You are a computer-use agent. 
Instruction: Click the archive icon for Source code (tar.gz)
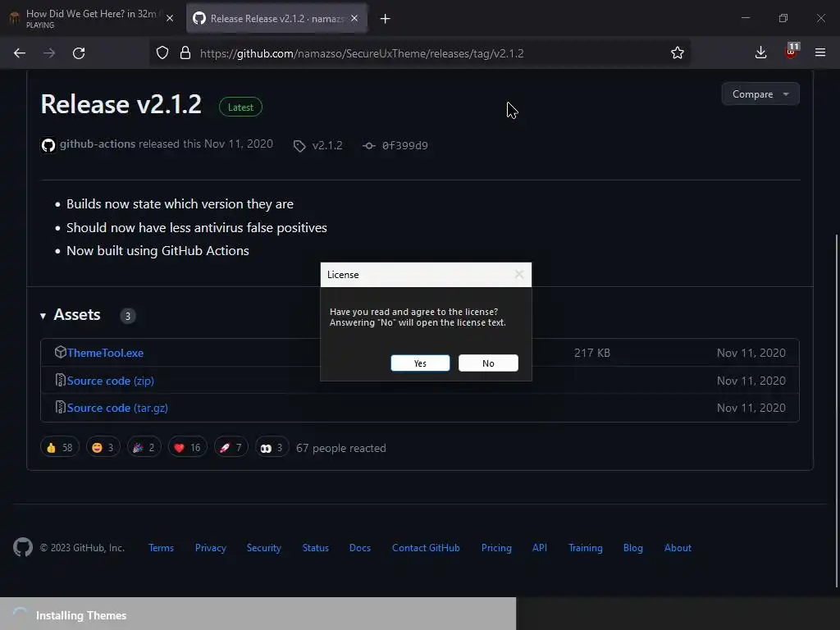[61, 407]
